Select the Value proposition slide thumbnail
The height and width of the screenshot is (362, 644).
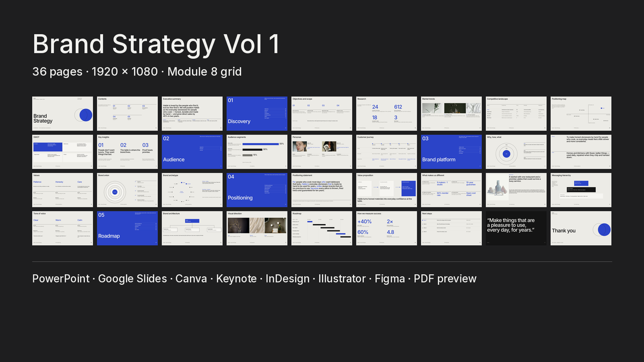[387, 190]
